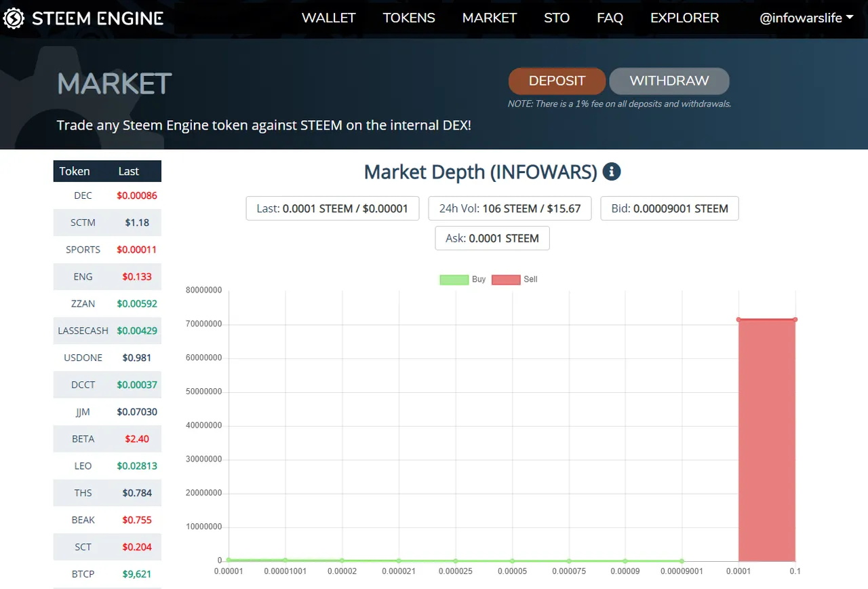The height and width of the screenshot is (589, 868).
Task: Open the WALLET menu item
Action: [x=329, y=18]
